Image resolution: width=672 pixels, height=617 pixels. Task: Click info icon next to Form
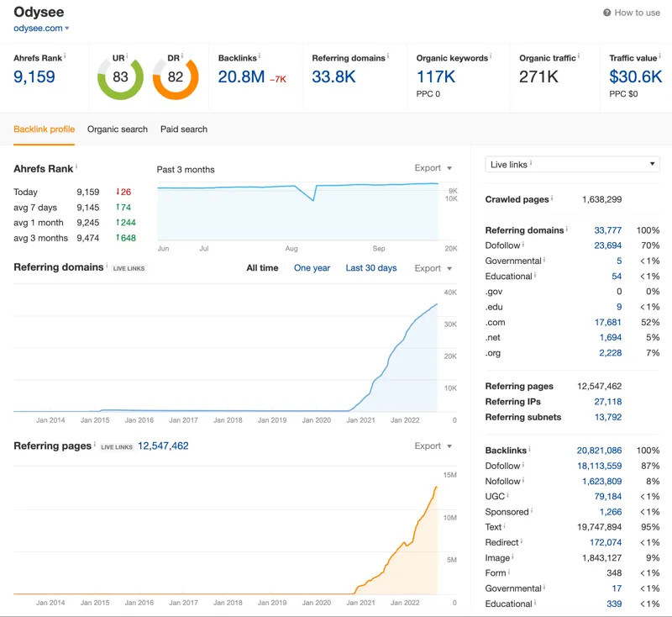tap(509, 572)
